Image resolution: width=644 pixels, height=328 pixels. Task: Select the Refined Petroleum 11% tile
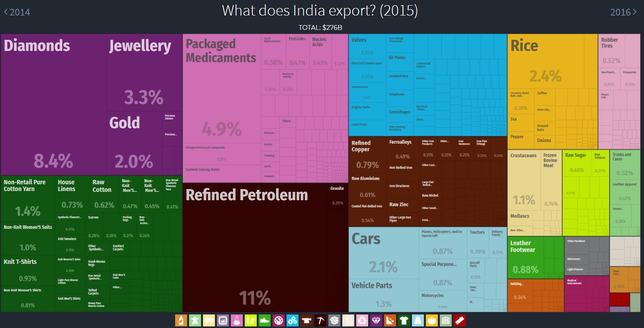tap(256, 247)
